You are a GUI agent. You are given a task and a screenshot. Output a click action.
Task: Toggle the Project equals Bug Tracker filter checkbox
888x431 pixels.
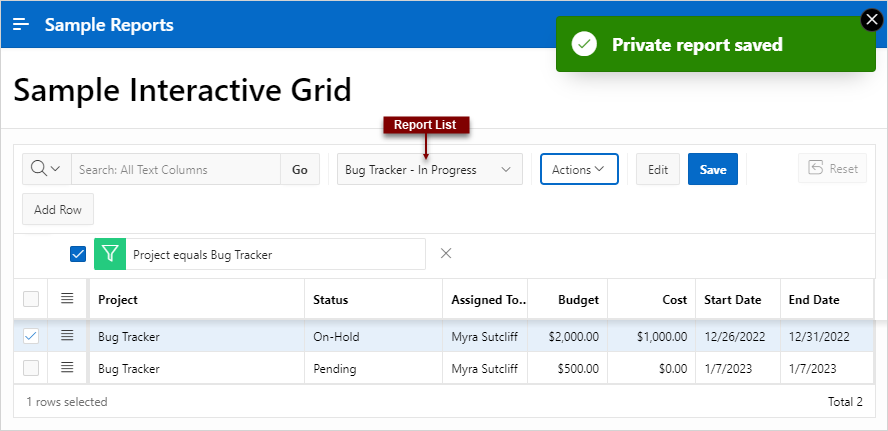click(78, 254)
